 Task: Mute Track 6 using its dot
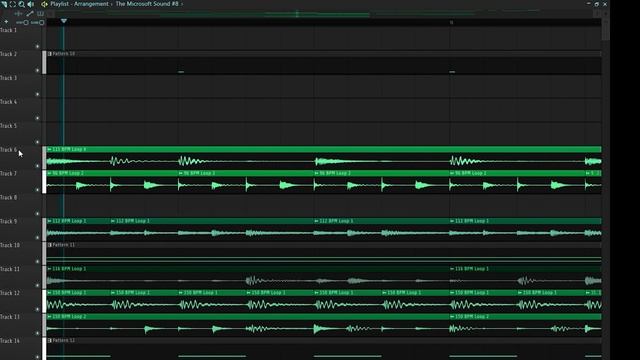click(x=38, y=166)
